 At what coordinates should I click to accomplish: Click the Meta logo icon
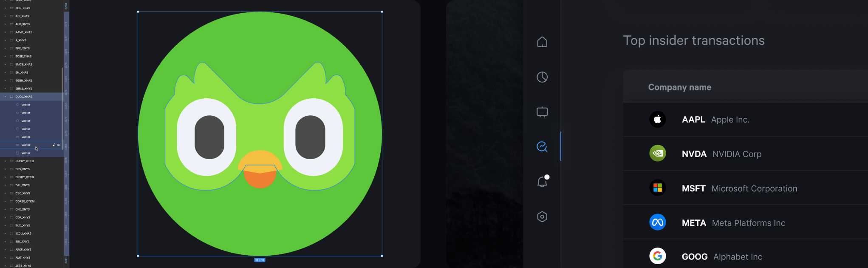(658, 222)
